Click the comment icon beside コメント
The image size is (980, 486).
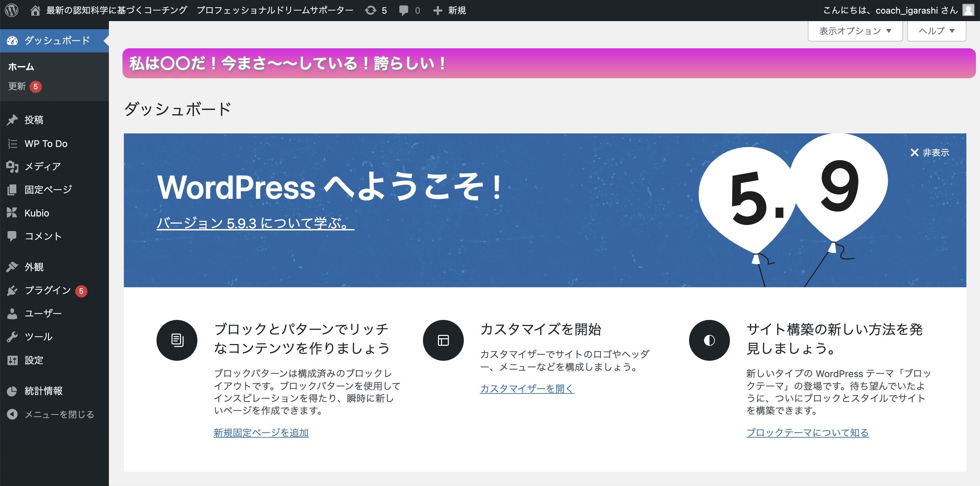(12, 236)
